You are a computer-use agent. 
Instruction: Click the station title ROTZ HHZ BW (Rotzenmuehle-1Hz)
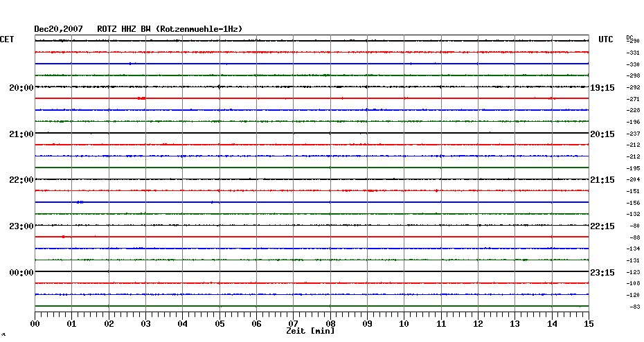pos(170,29)
